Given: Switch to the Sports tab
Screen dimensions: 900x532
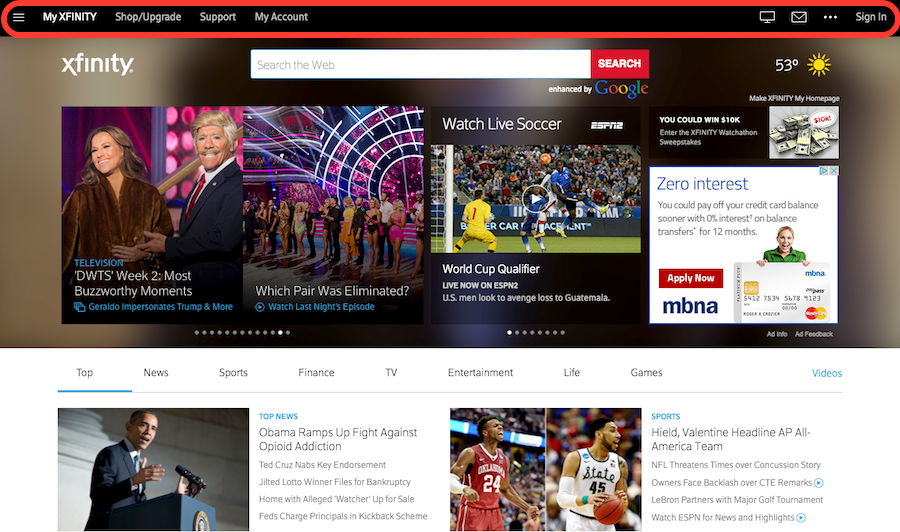Looking at the screenshot, I should (x=233, y=373).
